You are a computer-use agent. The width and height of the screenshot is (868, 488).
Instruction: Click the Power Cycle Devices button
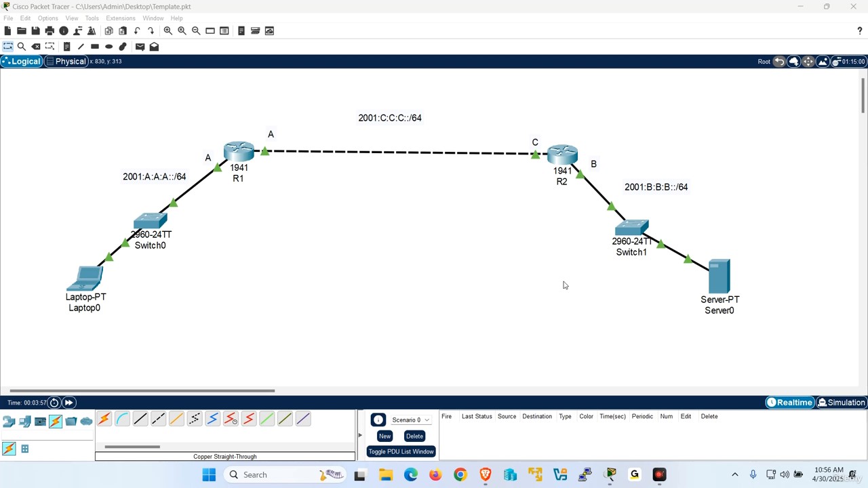(x=54, y=403)
